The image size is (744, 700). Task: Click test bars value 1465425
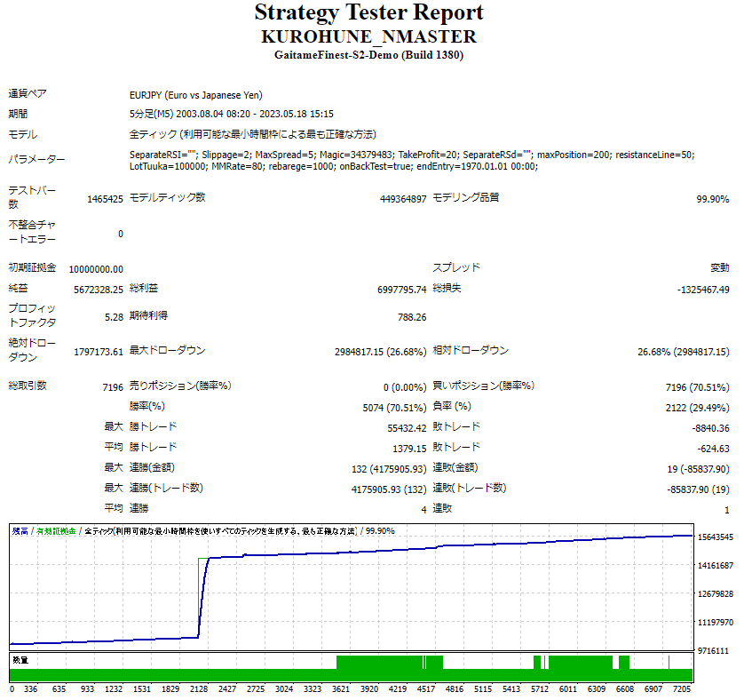tap(105, 199)
